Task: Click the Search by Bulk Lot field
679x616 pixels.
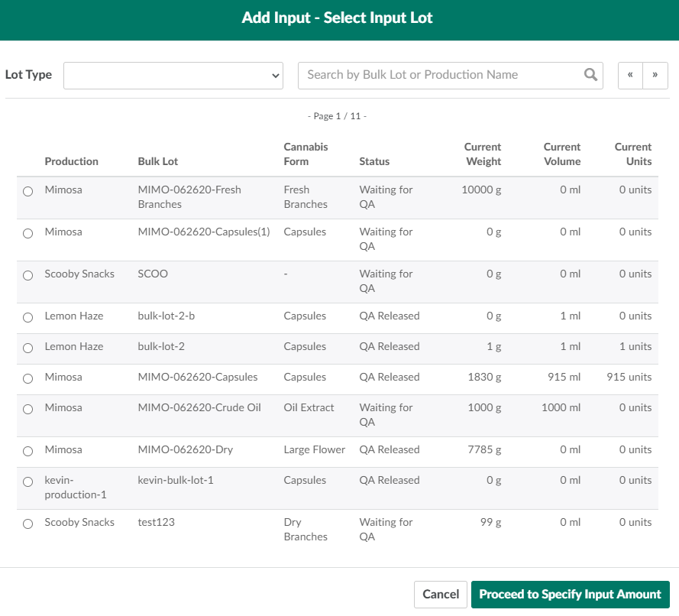Action: tap(439, 76)
